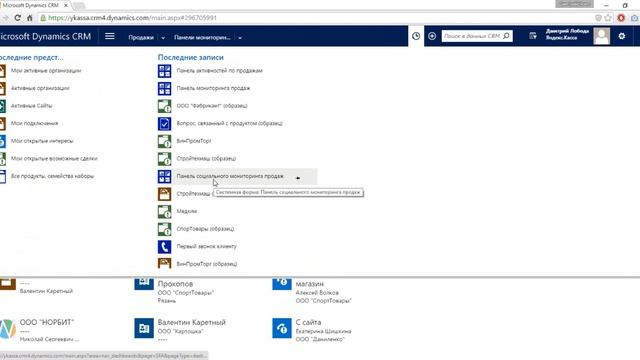Screen dimensions: 640x360
Task: Open Мои активные организации view
Action: coord(46,71)
